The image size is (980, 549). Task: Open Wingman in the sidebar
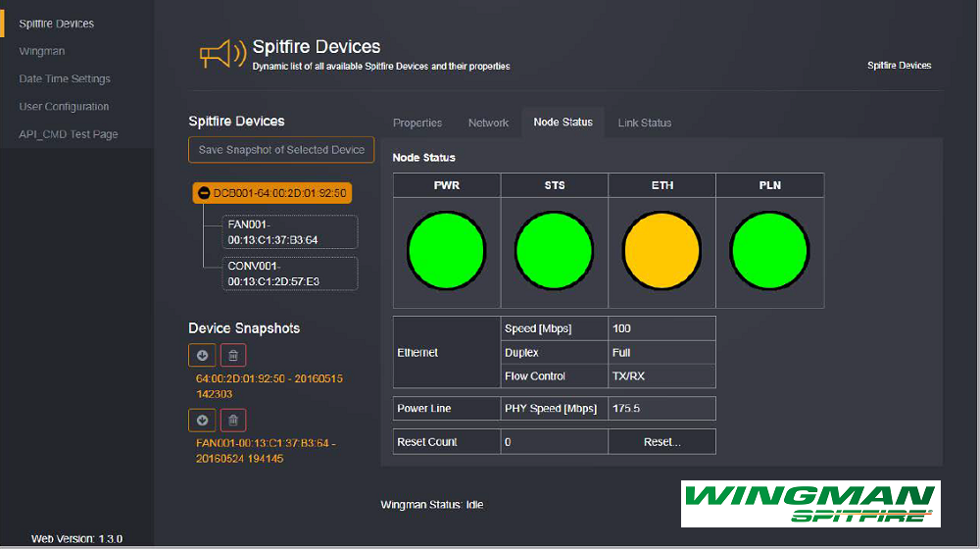(x=42, y=51)
